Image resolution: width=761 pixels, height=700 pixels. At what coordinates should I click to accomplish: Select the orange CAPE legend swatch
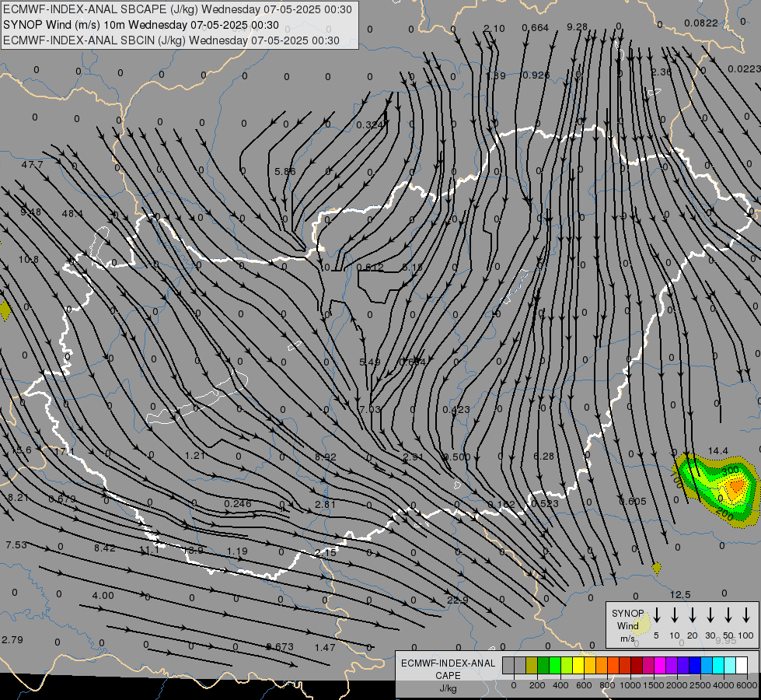click(602, 666)
